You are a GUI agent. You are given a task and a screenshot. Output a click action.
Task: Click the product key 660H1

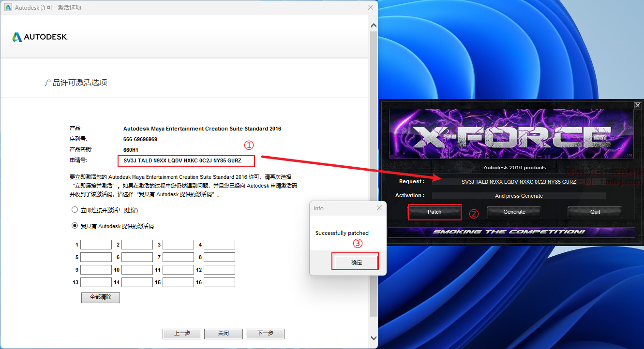[x=131, y=150]
